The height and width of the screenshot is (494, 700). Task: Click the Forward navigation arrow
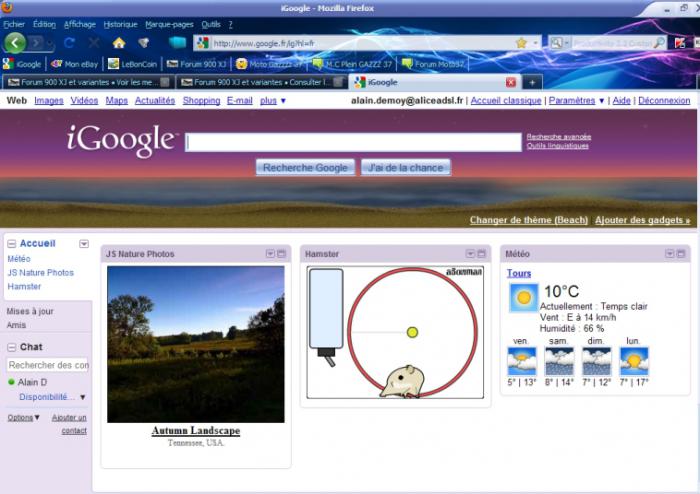(x=37, y=43)
